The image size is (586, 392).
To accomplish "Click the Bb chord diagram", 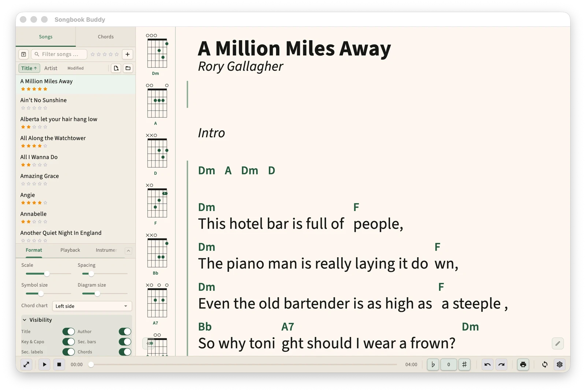I will click(157, 254).
